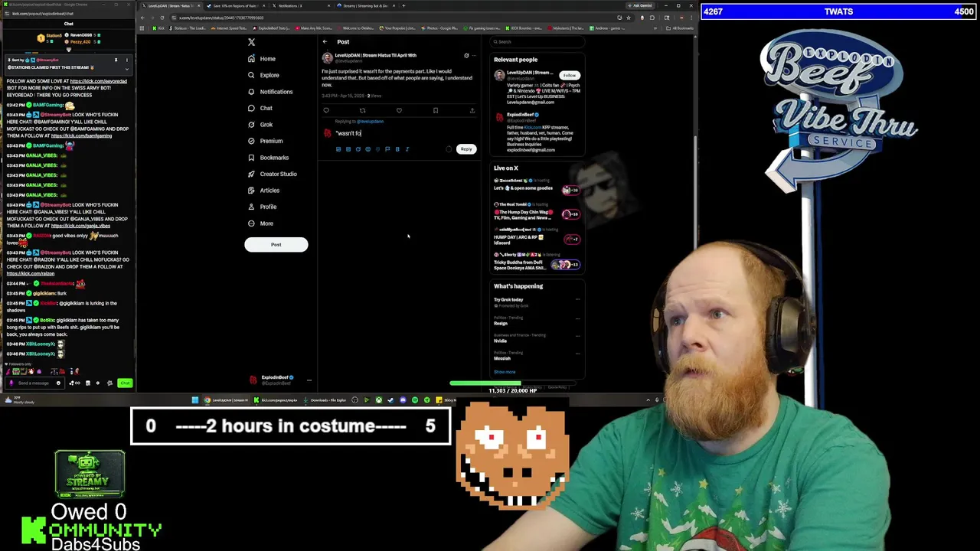This screenshot has height=551, width=980.
Task: Click Show more under What's happening
Action: (x=505, y=372)
